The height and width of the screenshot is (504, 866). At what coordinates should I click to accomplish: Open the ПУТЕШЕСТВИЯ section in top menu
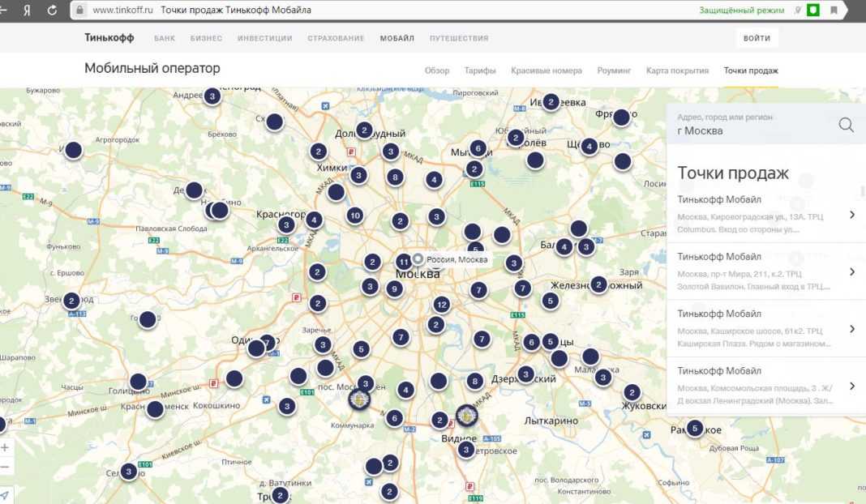click(459, 38)
